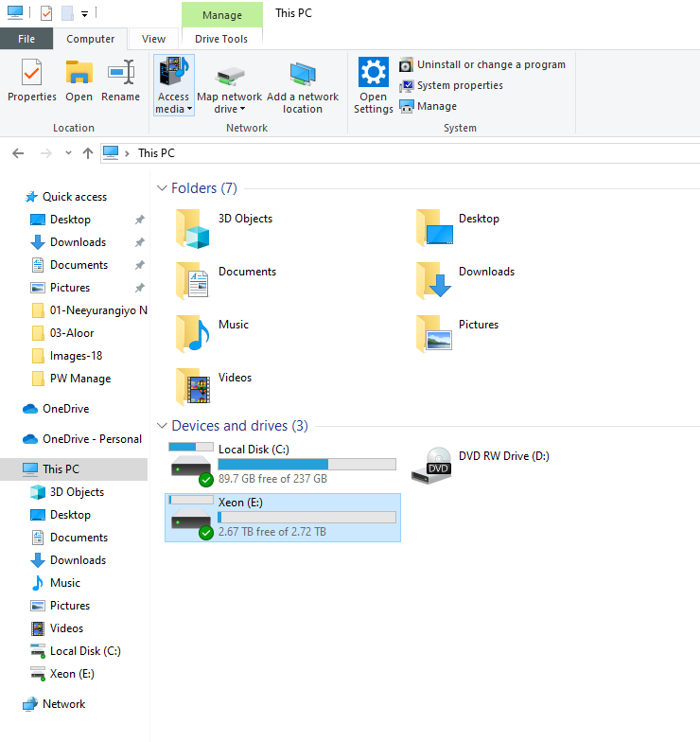700x742 pixels.
Task: Switch to the View ribbon tab
Action: point(153,39)
